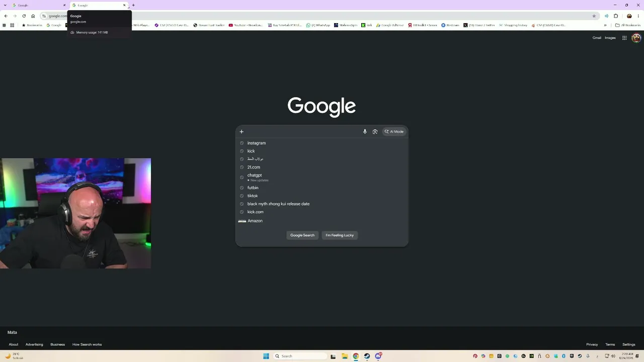The width and height of the screenshot is (644, 362).
Task: Open the taskbar weather widget
Action: [x=14, y=356]
